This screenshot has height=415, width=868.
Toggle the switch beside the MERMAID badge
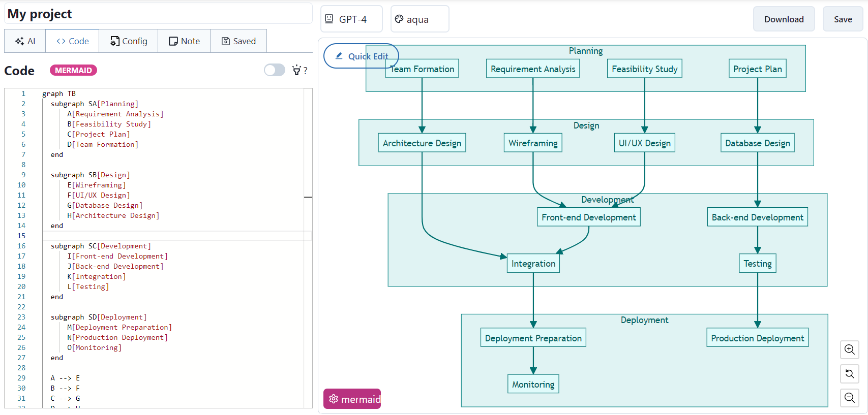pos(275,70)
